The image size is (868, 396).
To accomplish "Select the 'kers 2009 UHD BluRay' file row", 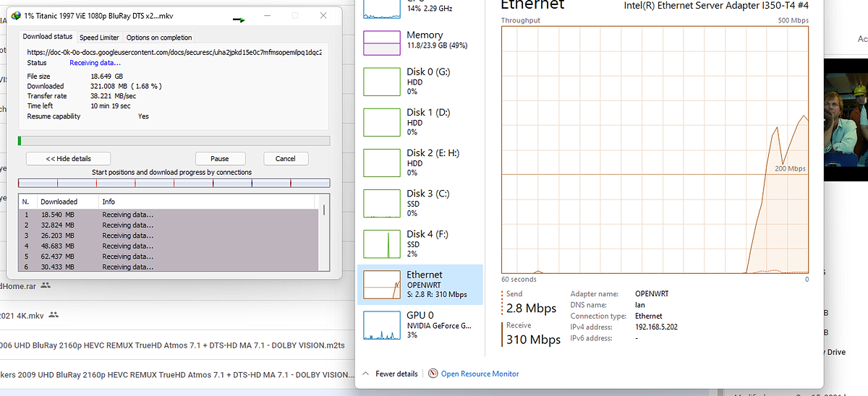I will point(176,375).
